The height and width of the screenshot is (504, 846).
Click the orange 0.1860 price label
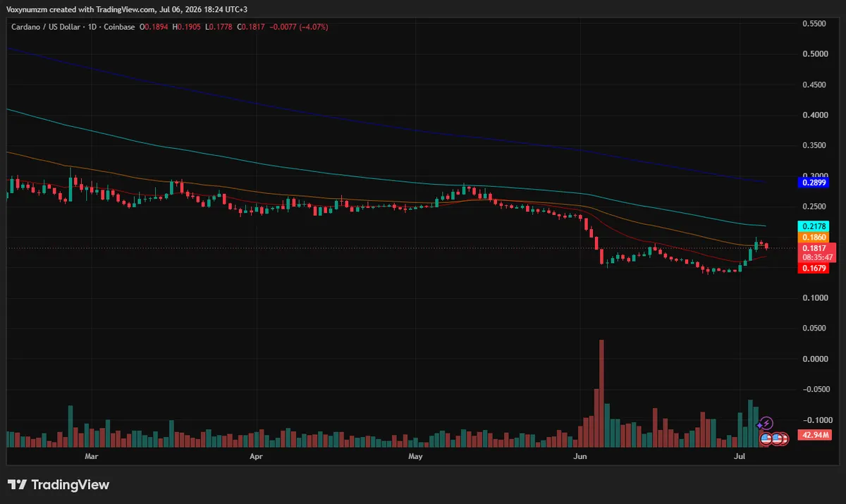pyautogui.click(x=814, y=238)
